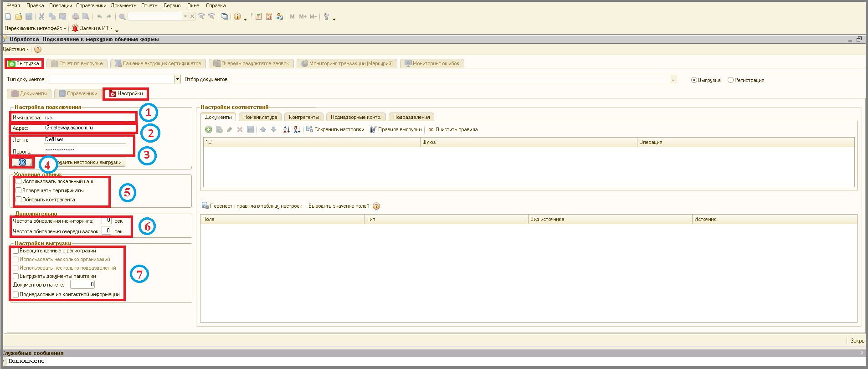The width and height of the screenshot is (868, 369).
Task: Expand the toolbar search field dropdown arrow
Action: click(185, 16)
